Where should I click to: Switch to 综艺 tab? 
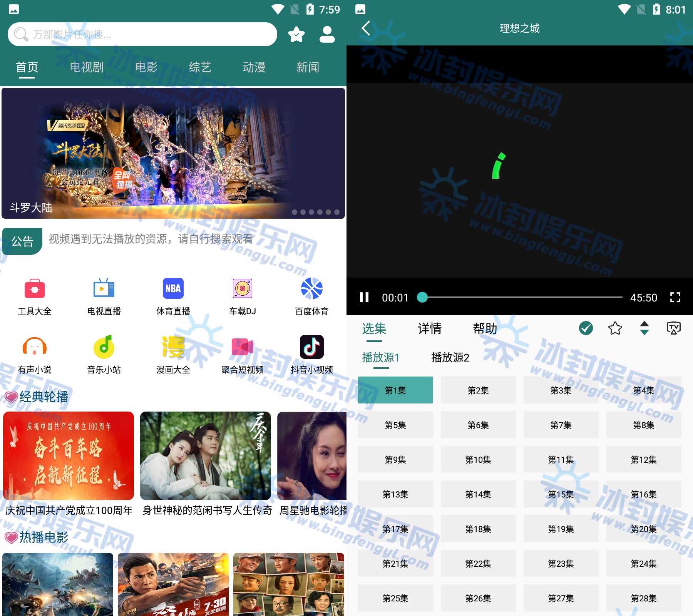point(200,67)
